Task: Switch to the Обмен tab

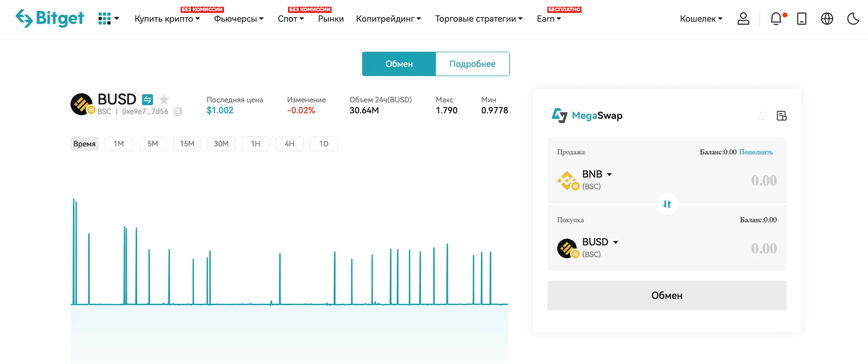Action: (x=399, y=64)
